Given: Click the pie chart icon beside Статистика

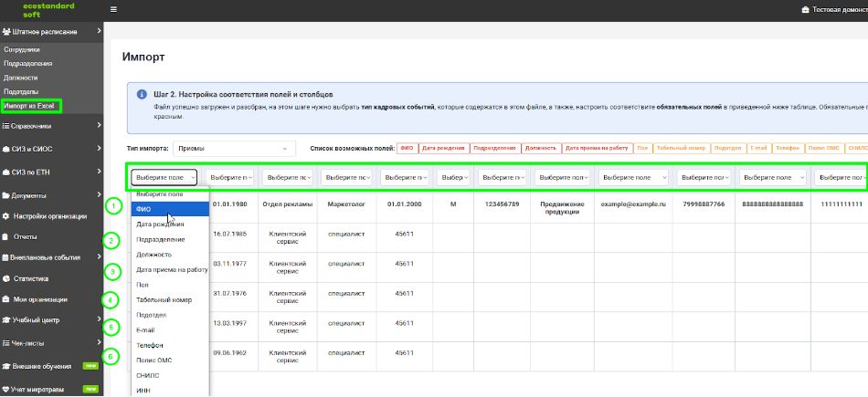Looking at the screenshot, I should (6, 278).
